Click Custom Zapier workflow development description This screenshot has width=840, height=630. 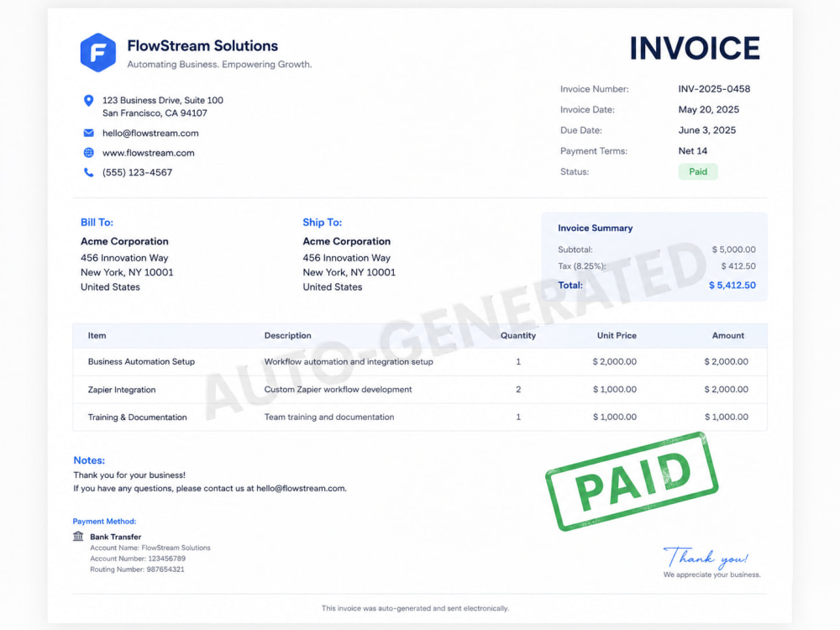pos(338,390)
